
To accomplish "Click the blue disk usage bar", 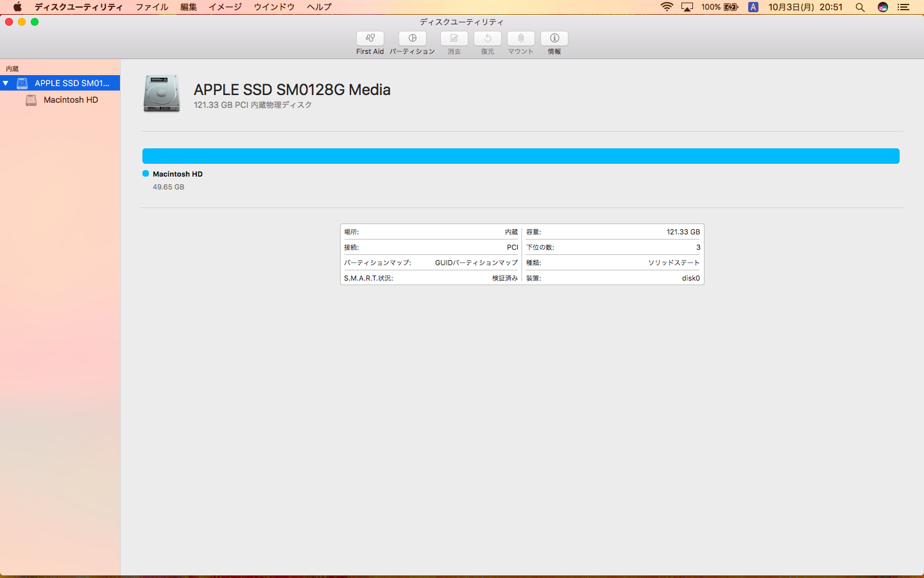I will point(521,156).
